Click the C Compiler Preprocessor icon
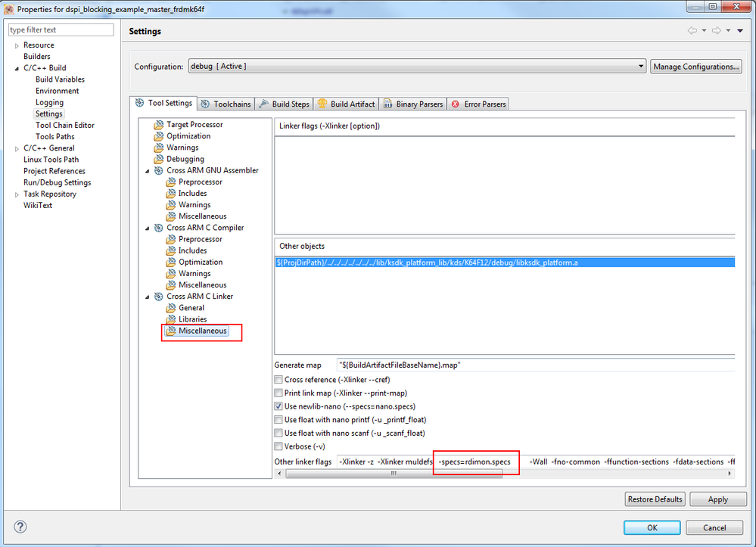 tap(171, 240)
